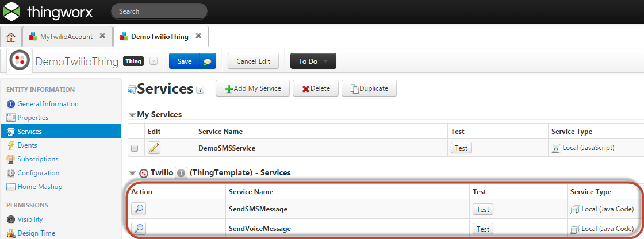This screenshot has height=239, width=644.
Task: Open Configuration in the sidebar
Action: [x=38, y=173]
